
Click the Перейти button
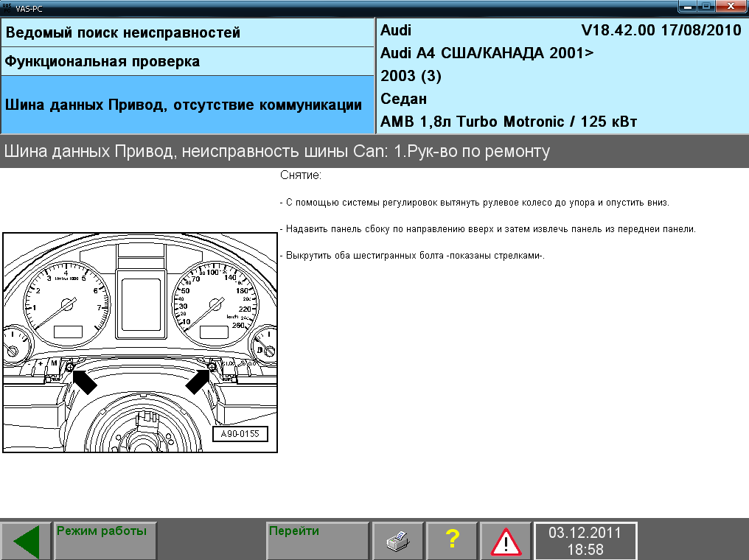(318, 542)
